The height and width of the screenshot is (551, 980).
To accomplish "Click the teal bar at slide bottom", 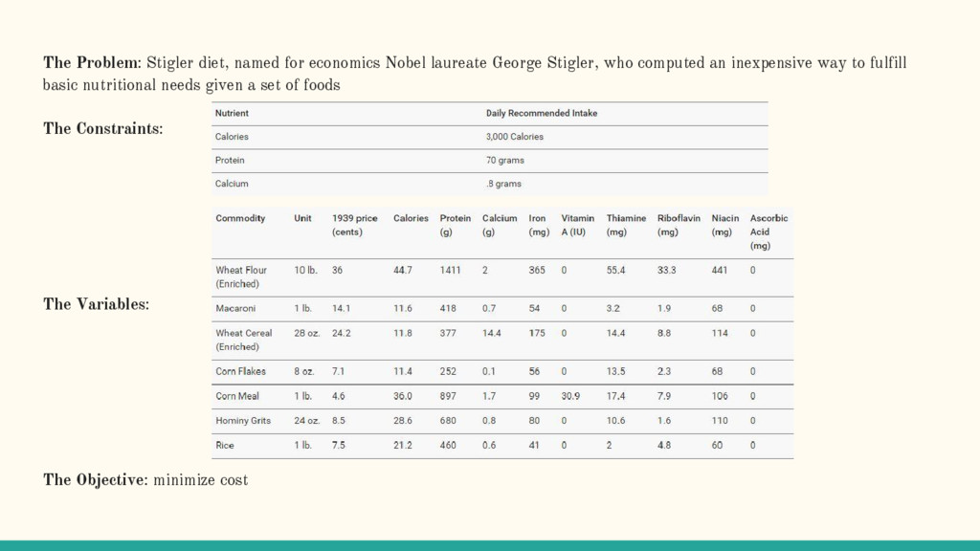I will click(x=490, y=545).
